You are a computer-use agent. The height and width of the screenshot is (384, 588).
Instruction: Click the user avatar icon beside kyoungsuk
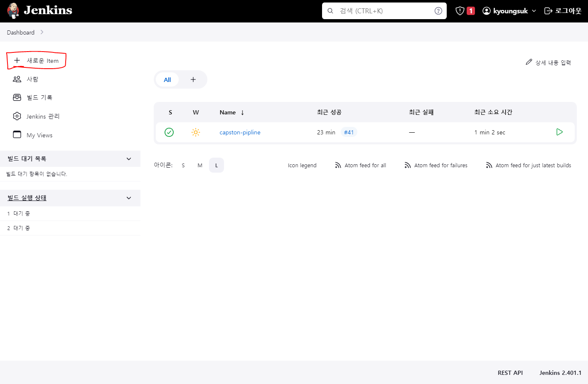487,11
